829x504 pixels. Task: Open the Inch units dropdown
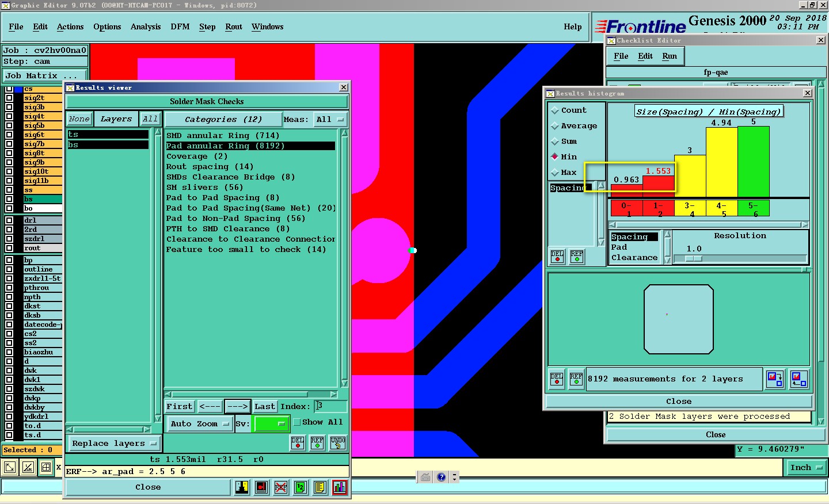click(806, 468)
